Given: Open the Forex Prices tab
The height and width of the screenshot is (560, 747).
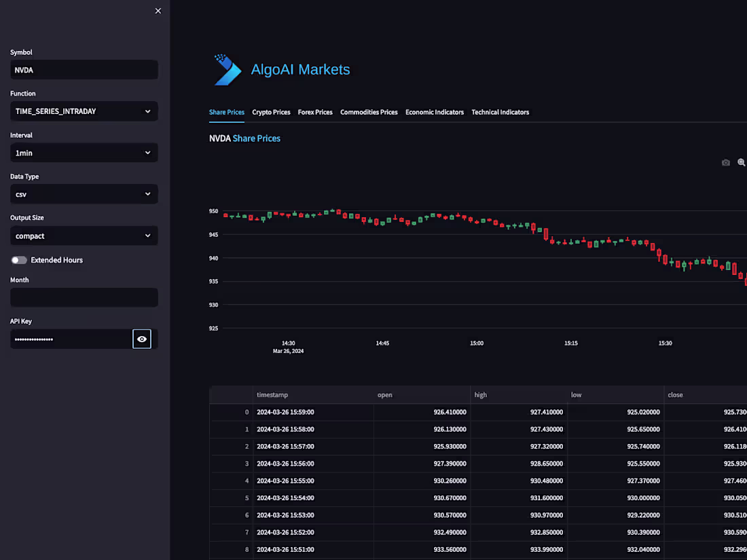Looking at the screenshot, I should click(x=315, y=112).
